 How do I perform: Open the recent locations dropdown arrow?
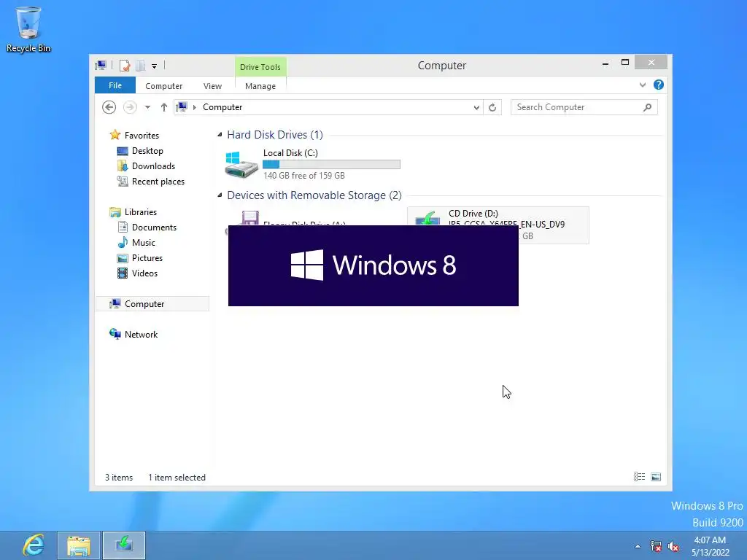click(x=147, y=107)
